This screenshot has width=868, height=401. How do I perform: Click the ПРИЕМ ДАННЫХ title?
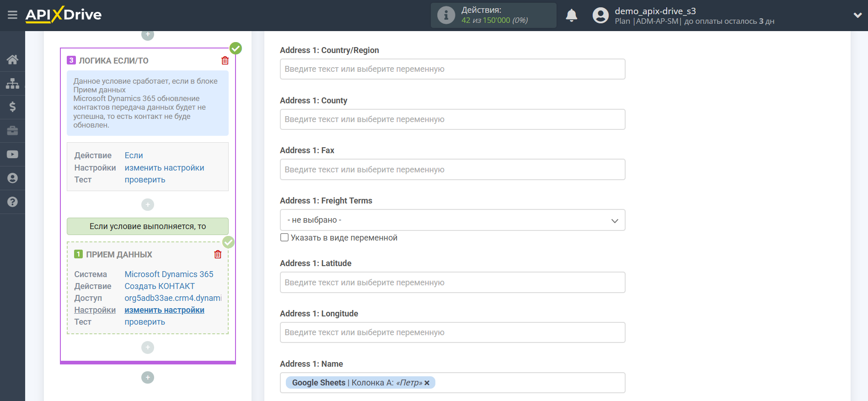[x=119, y=254]
